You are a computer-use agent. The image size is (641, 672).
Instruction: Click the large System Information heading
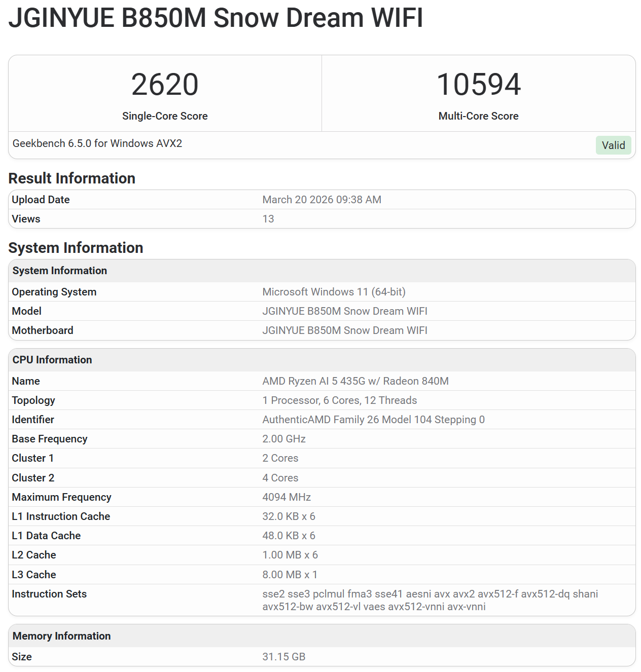tap(76, 248)
